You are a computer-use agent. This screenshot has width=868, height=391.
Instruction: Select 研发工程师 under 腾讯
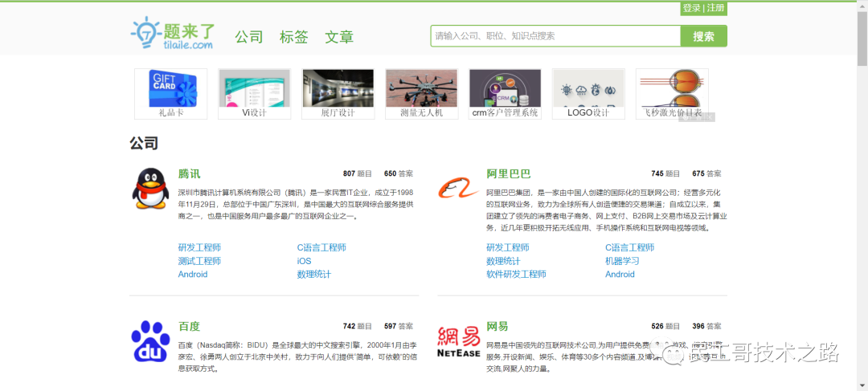(x=199, y=247)
